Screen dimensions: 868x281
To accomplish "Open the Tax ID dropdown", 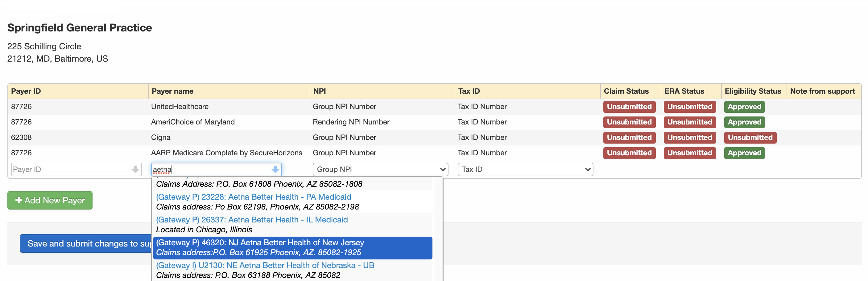I will pyautogui.click(x=525, y=169).
